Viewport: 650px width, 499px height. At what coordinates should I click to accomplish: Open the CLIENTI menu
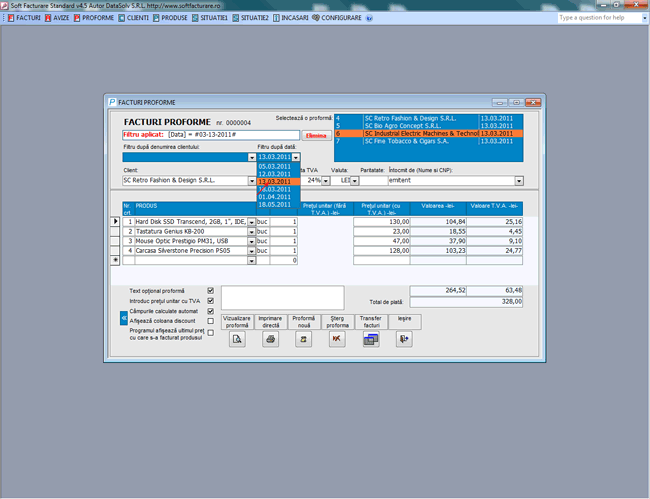[133, 18]
